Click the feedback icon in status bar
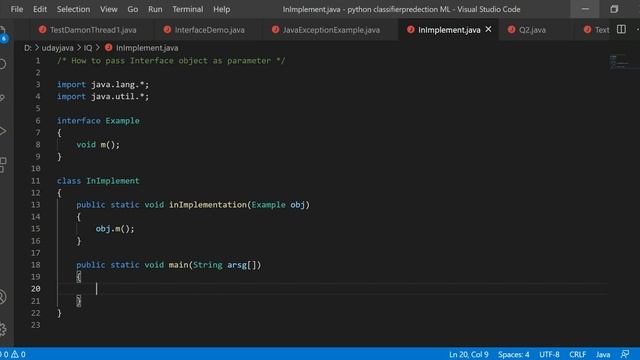Image resolution: width=640 pixels, height=360 pixels. [x=624, y=354]
